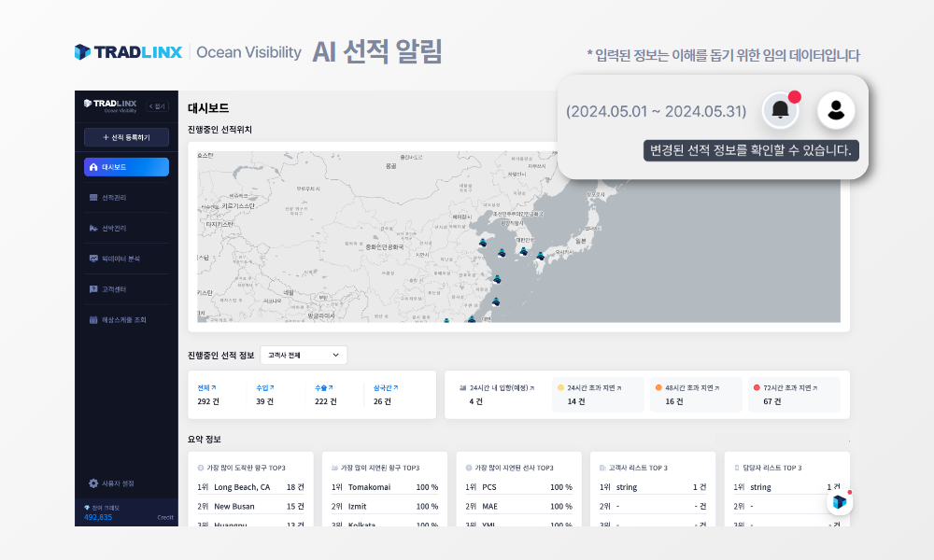934x560 pixels.
Task: Select the 대시보드 menu item
Action: [x=126, y=167]
